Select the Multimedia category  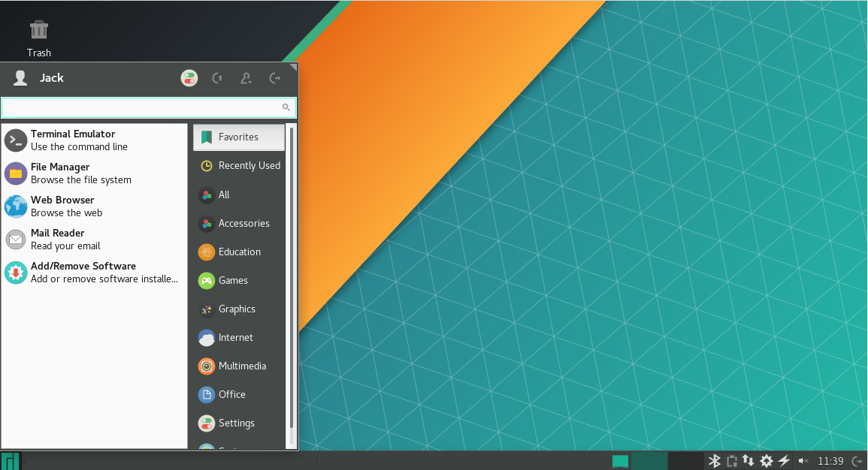(240, 366)
